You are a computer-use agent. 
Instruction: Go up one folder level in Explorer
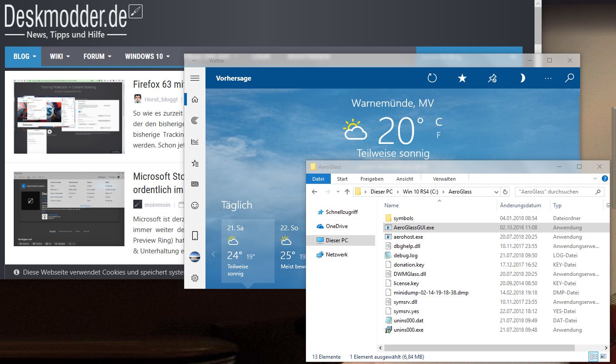(x=347, y=192)
